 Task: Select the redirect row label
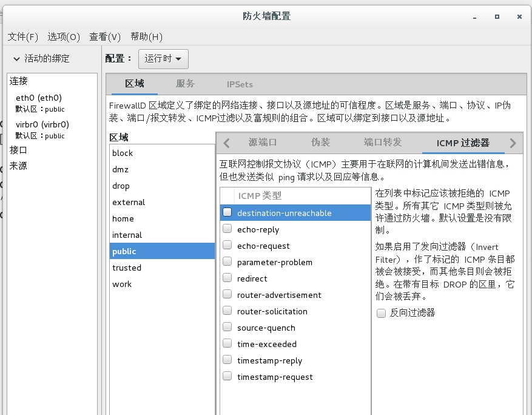click(x=252, y=278)
